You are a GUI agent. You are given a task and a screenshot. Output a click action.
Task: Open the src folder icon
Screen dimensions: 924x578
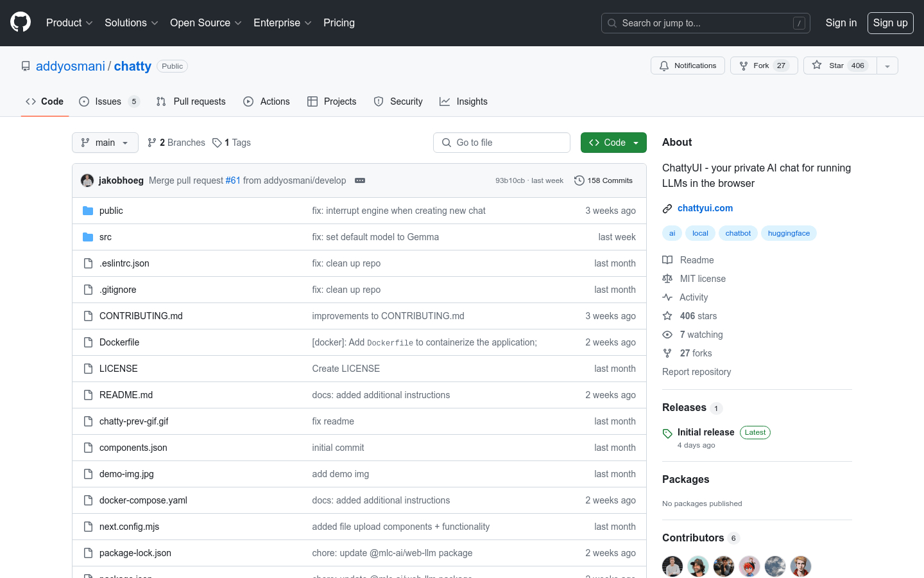88,237
